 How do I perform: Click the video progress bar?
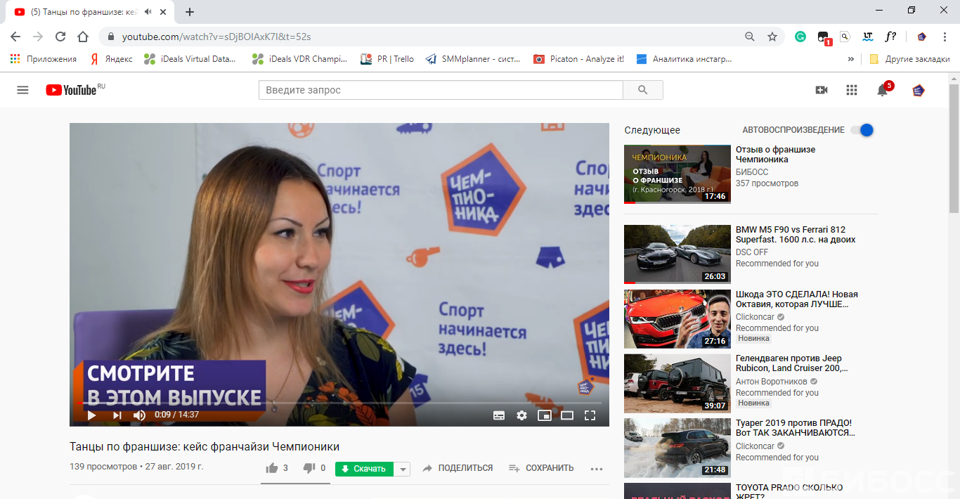tap(339, 403)
